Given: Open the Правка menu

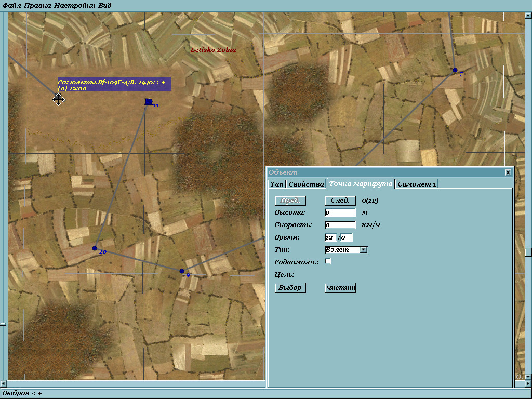Looking at the screenshot, I should pyautogui.click(x=37, y=5).
